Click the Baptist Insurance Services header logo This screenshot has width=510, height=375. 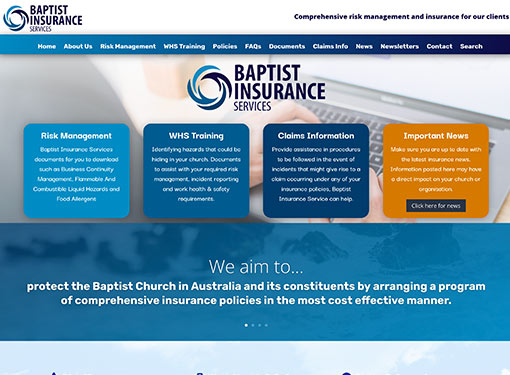tap(43, 18)
